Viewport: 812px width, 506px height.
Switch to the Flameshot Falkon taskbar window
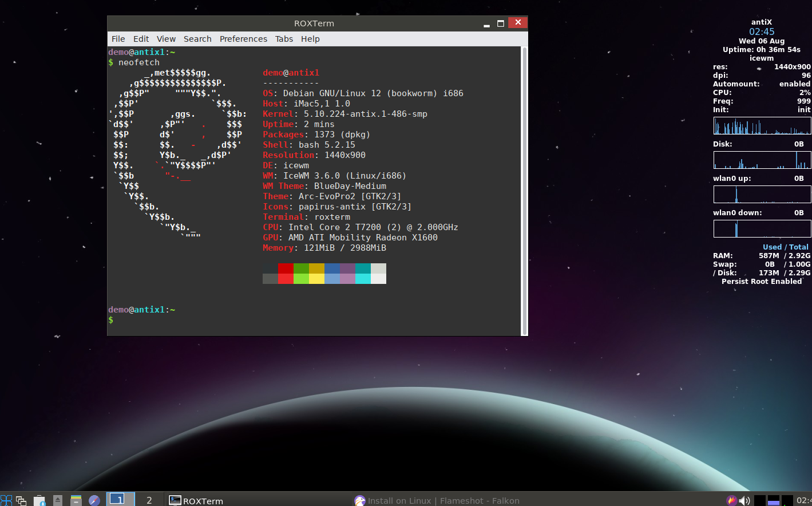coord(437,500)
